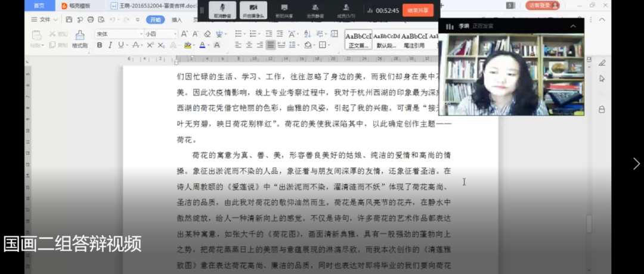Click the superscript X² icon

click(149, 45)
